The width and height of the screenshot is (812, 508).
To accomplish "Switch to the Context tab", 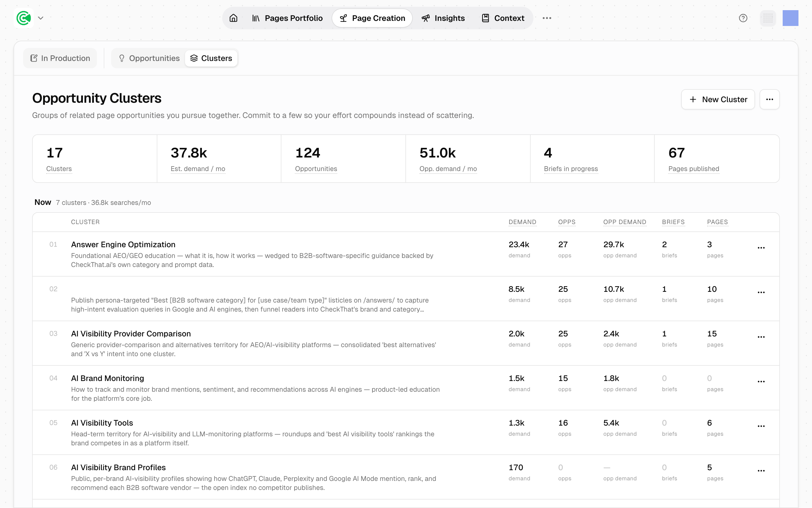I will pyautogui.click(x=503, y=18).
